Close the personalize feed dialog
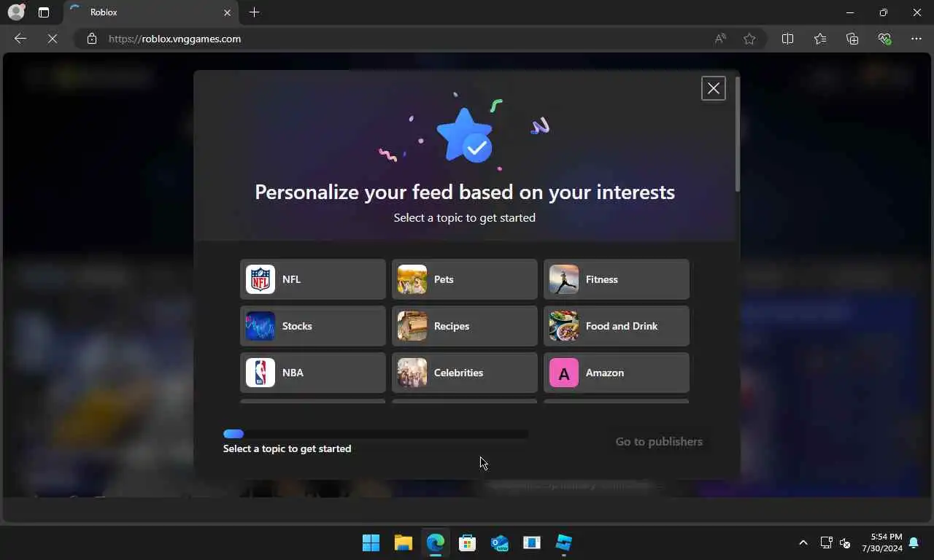The image size is (934, 560). tap(713, 88)
